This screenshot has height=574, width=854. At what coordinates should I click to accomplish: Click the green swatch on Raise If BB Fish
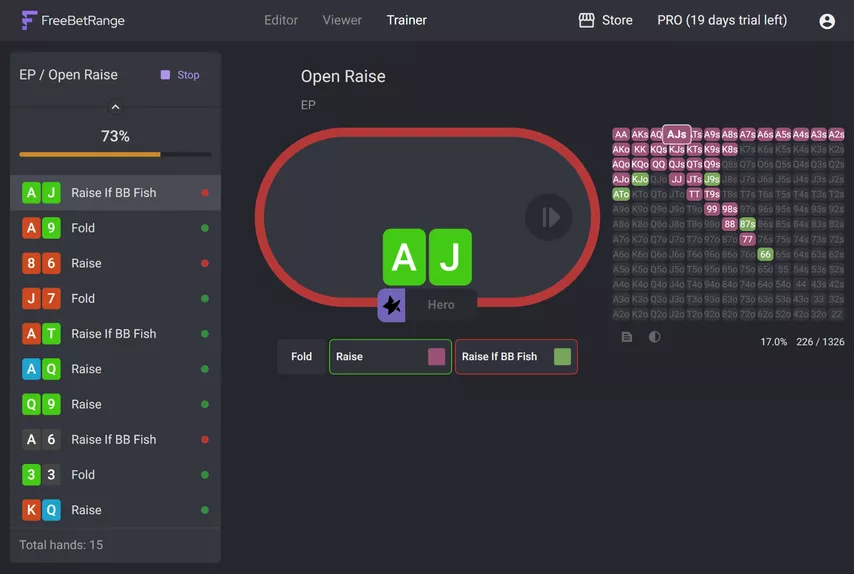[x=562, y=357]
